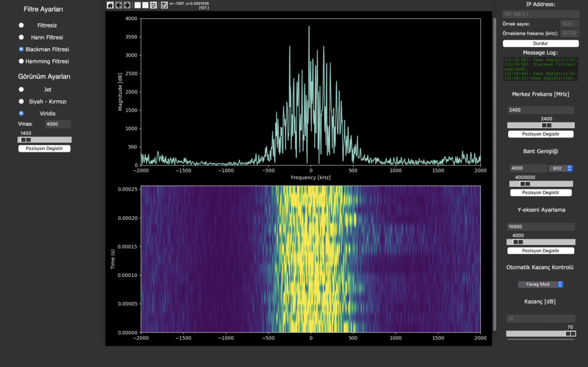588x367 pixels.
Task: Click the Durdur button
Action: click(541, 43)
